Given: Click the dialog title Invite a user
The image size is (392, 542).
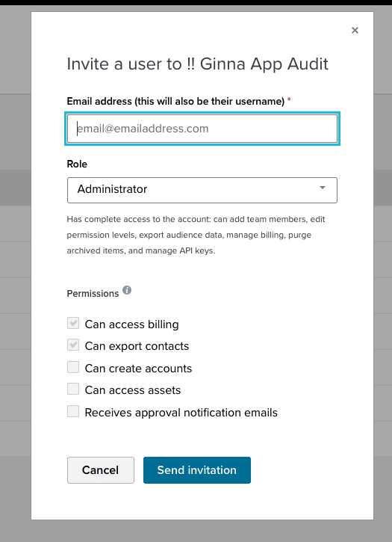Looking at the screenshot, I should click(198, 64).
